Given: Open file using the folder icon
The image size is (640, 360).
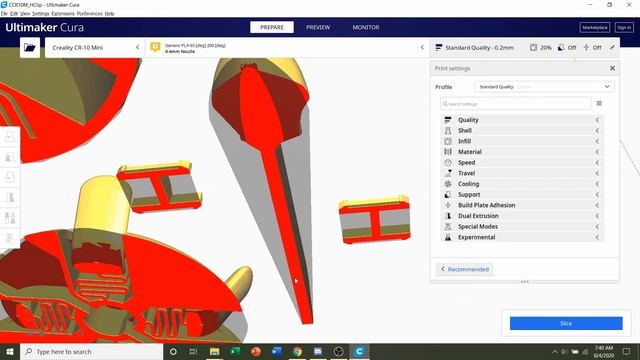Looking at the screenshot, I should pyautogui.click(x=30, y=47).
